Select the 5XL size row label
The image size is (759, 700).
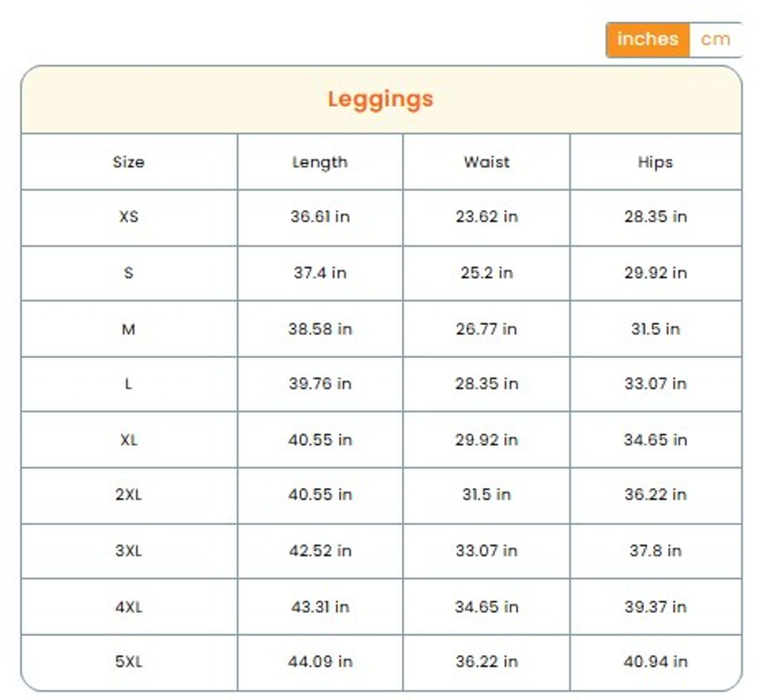[128, 661]
